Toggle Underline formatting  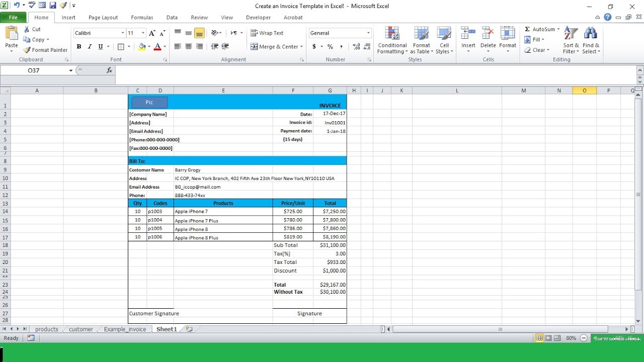click(x=101, y=47)
